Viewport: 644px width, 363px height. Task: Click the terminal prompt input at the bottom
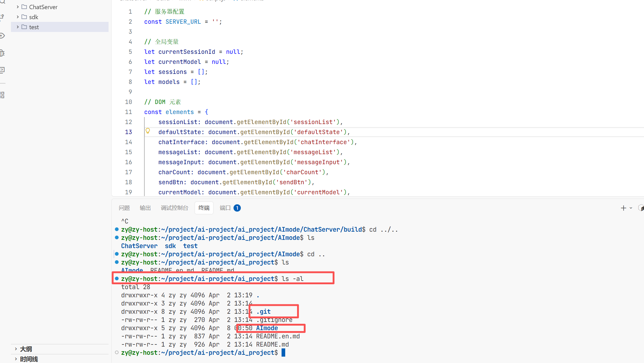tap(283, 353)
